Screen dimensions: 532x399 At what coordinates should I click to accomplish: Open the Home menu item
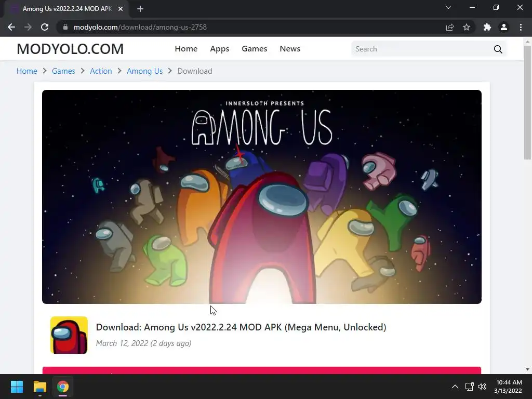(186, 49)
